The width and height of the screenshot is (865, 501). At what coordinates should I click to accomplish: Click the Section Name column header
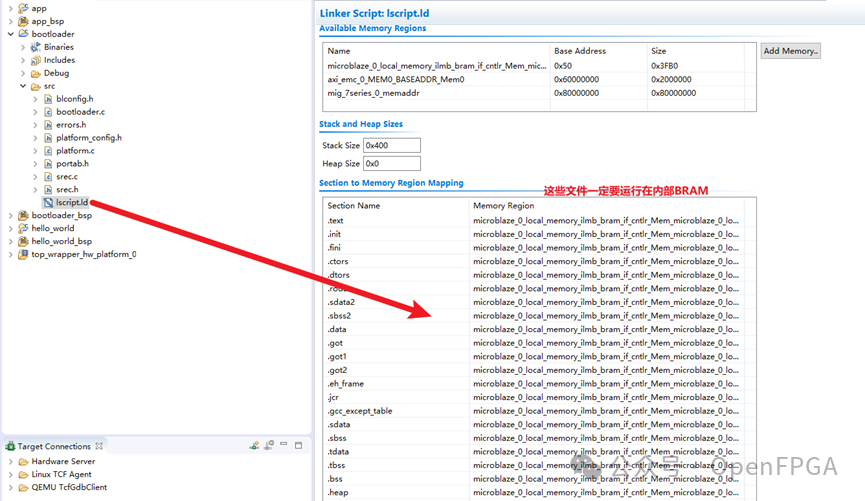396,205
